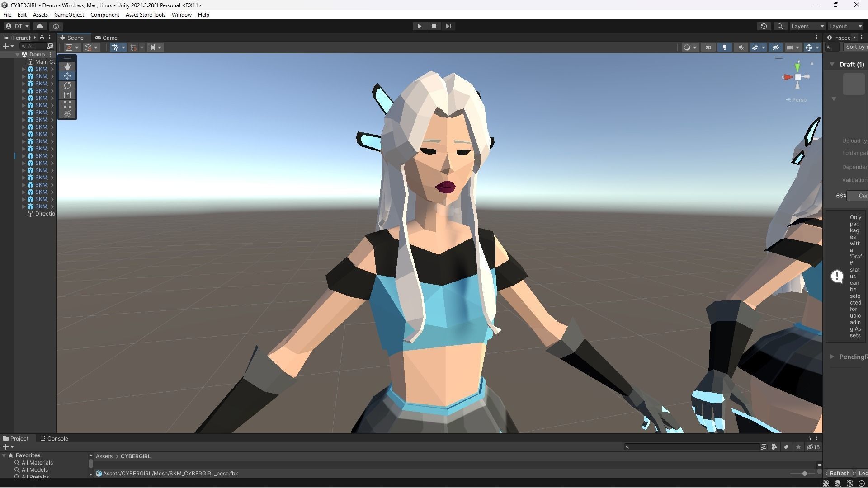
Task: Open the DT account dropdown
Action: click(x=17, y=26)
